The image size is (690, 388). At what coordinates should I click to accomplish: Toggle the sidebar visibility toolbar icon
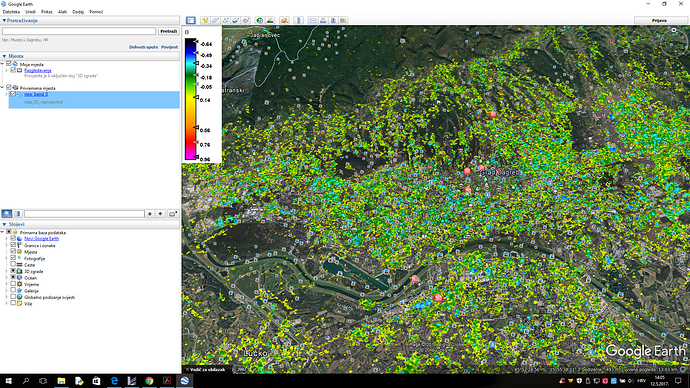[x=191, y=20]
